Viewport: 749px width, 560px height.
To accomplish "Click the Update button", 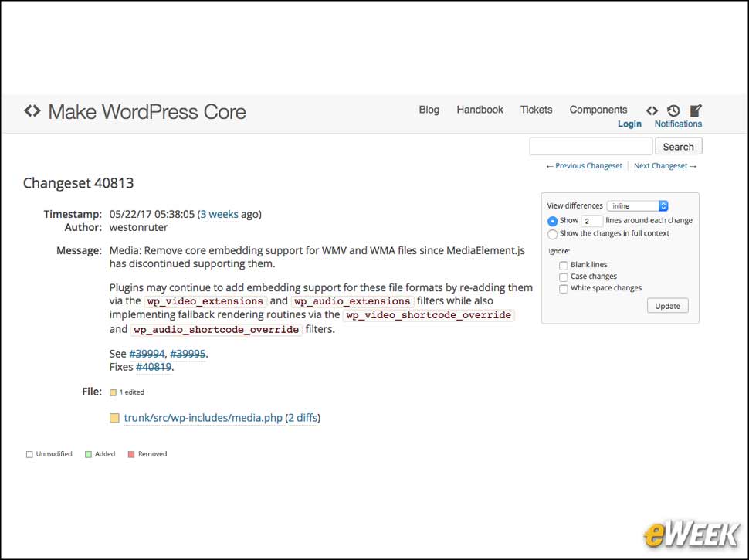I will tap(667, 306).
